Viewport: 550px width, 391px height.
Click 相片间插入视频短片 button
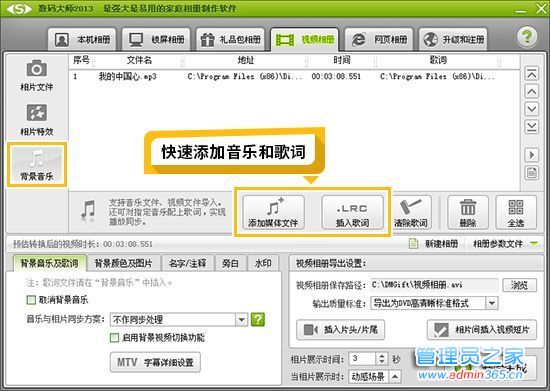tap(482, 330)
